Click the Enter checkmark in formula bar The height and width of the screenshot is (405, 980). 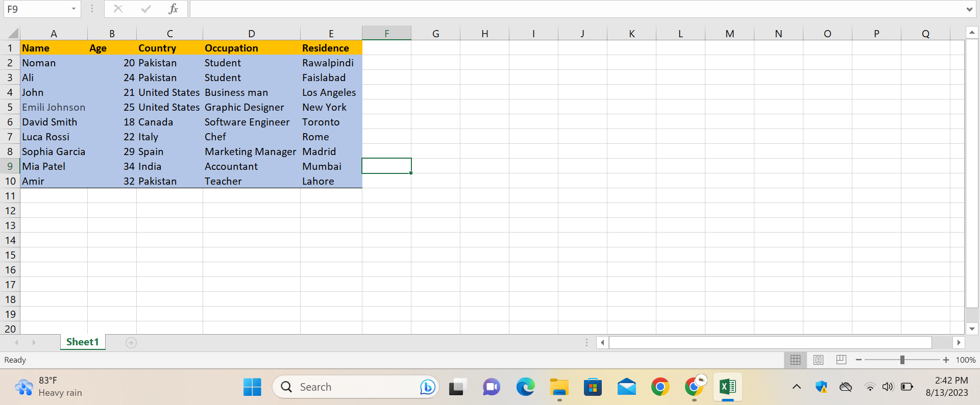click(146, 9)
